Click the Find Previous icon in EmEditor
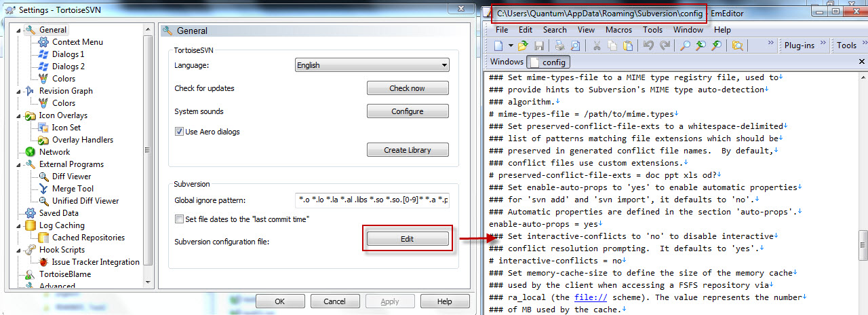 coord(701,45)
